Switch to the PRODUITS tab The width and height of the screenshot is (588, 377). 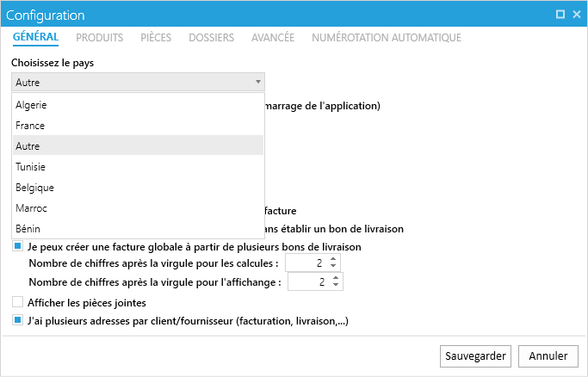[99, 38]
